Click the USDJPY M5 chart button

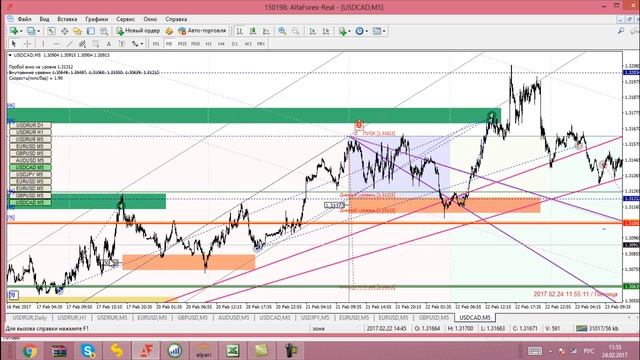tap(30, 175)
